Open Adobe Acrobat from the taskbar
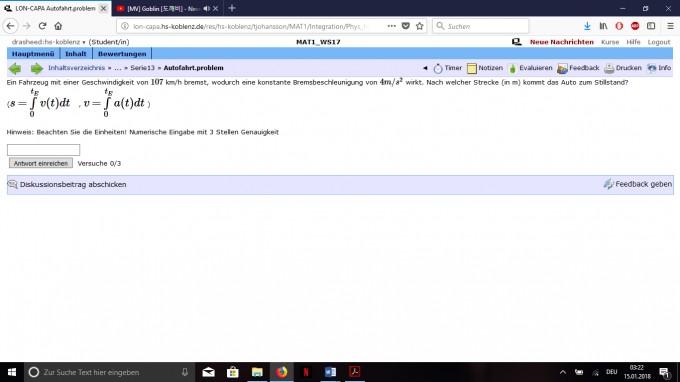 coord(354,372)
